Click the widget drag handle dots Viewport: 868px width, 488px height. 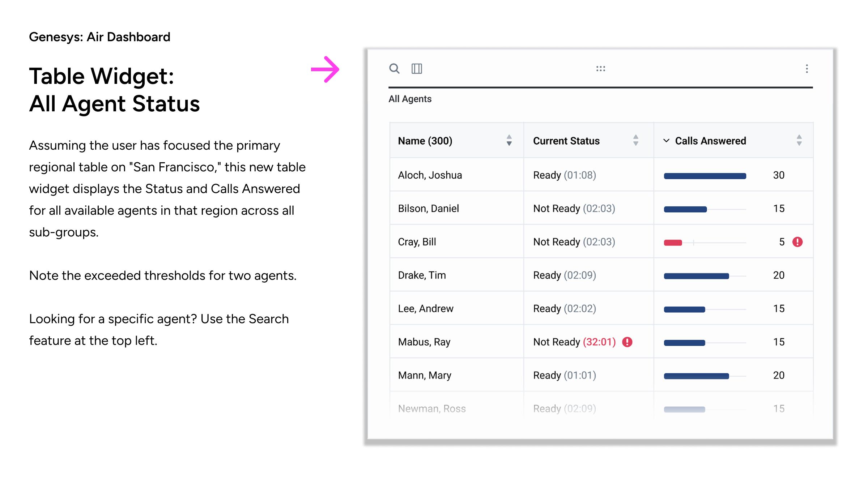601,68
